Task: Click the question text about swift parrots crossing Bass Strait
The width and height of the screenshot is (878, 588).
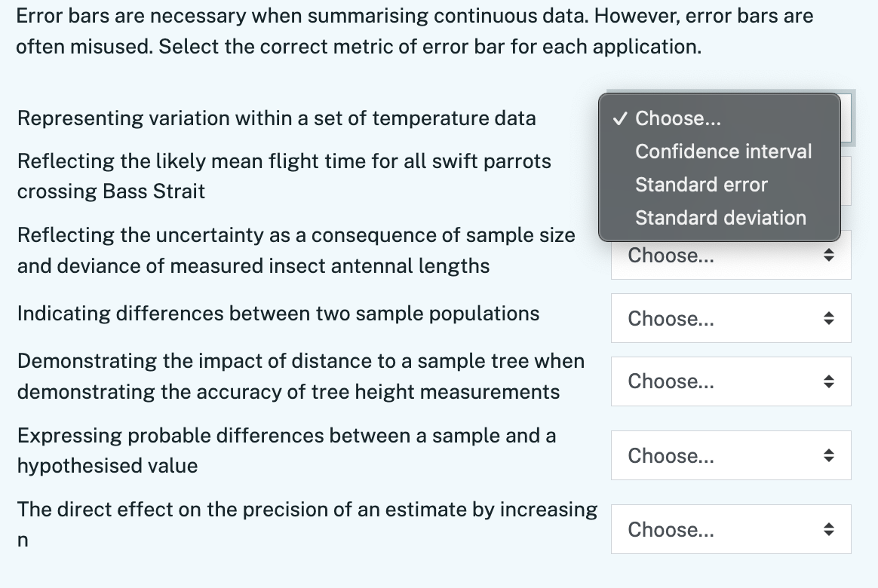Action: pos(284,175)
